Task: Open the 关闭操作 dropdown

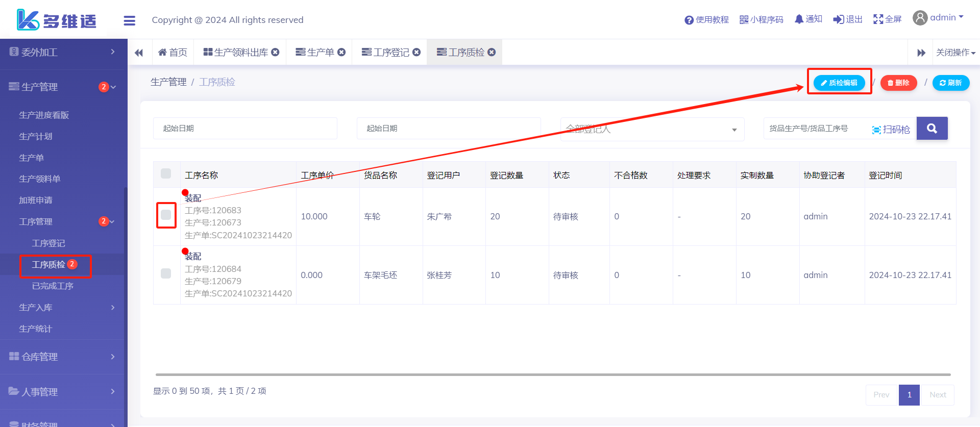Action: click(x=955, y=53)
